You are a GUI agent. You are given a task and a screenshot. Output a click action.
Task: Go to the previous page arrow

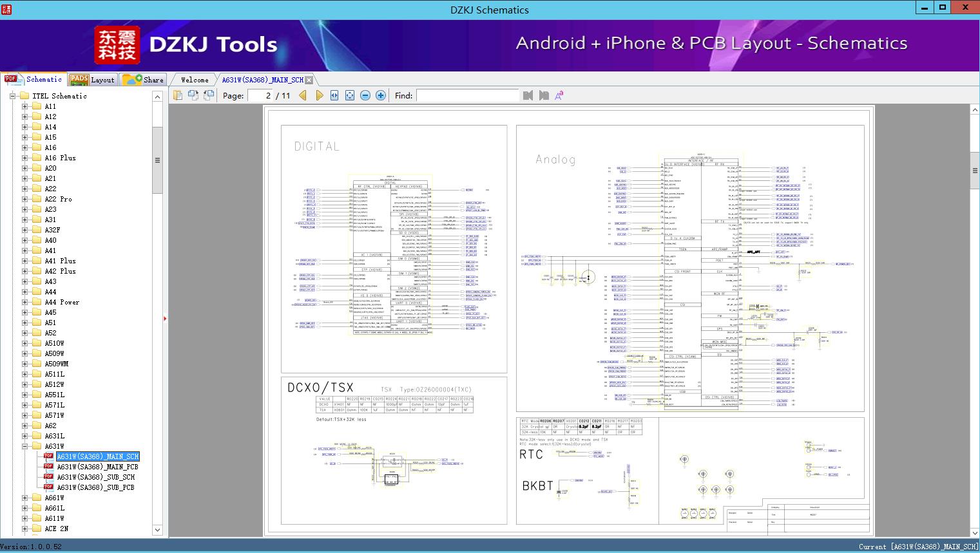(x=303, y=95)
